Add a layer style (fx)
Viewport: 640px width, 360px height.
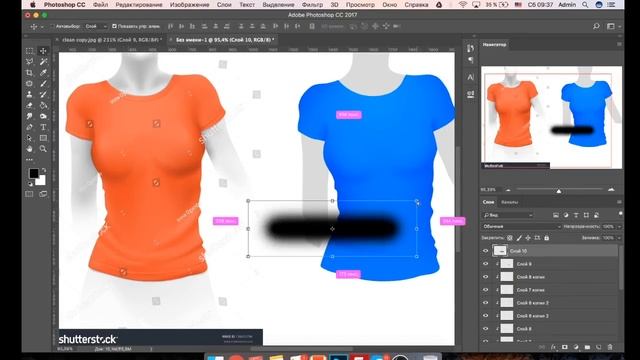[x=553, y=347]
